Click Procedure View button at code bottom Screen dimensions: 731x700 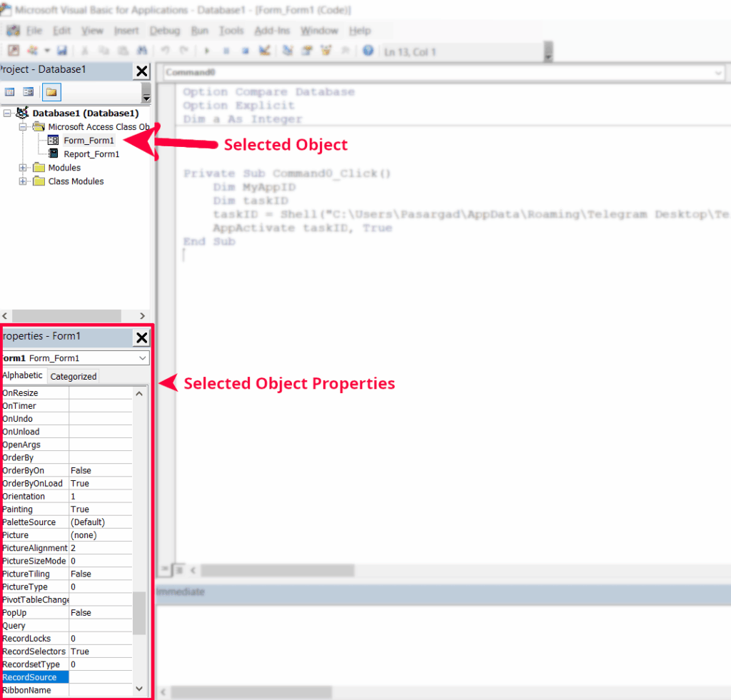pos(165,570)
